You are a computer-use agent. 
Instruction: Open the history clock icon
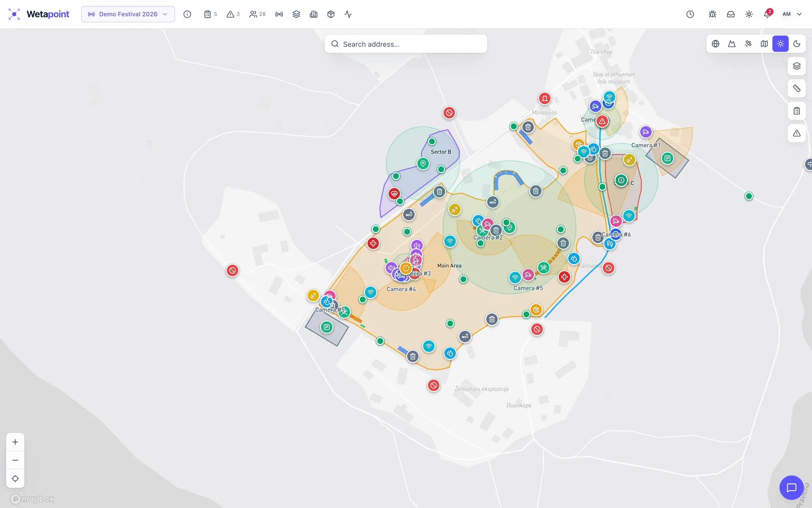tap(690, 14)
